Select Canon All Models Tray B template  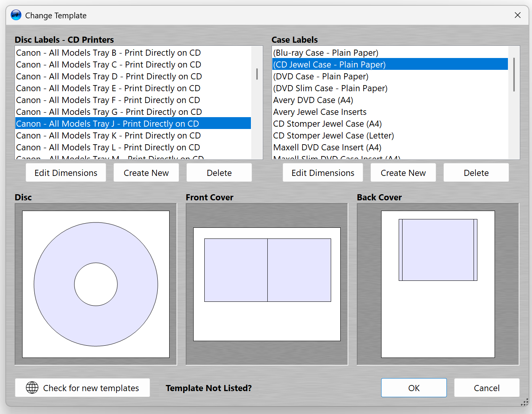pyautogui.click(x=108, y=53)
